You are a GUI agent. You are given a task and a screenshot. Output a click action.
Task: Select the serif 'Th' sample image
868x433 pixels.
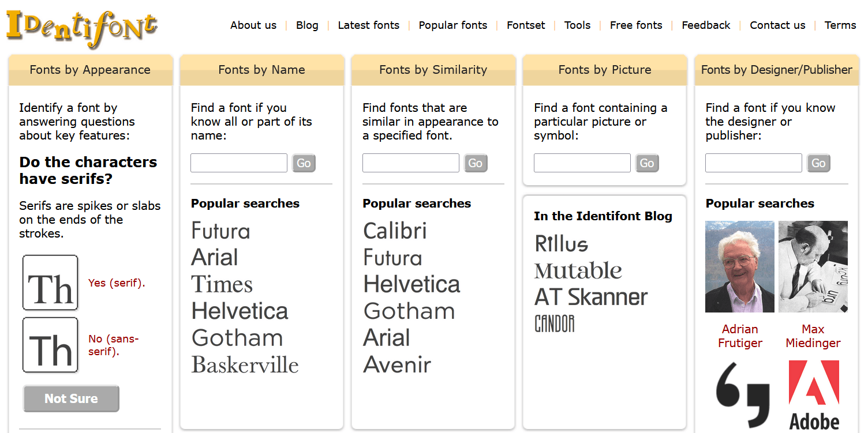(50, 283)
